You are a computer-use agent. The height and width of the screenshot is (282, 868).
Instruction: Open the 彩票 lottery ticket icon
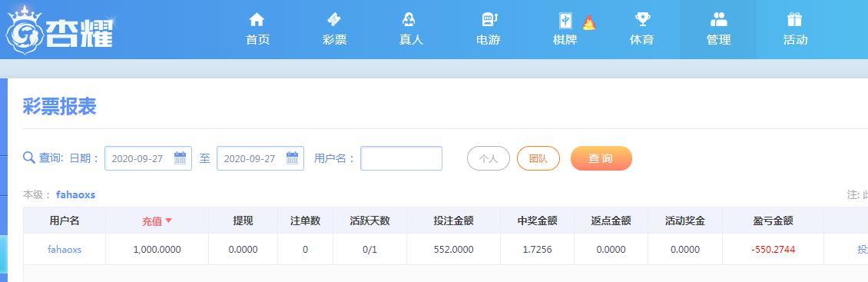(334, 20)
